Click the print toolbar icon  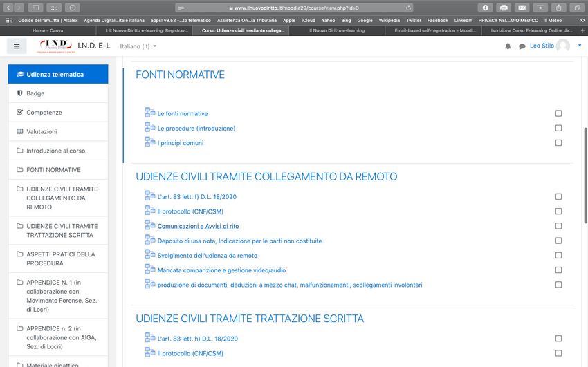tap(504, 8)
